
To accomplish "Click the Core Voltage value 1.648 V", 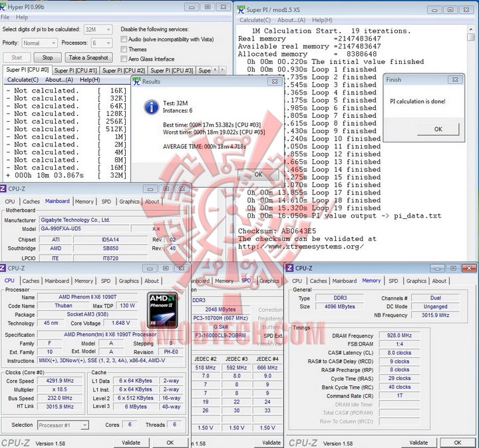I will pos(120,323).
